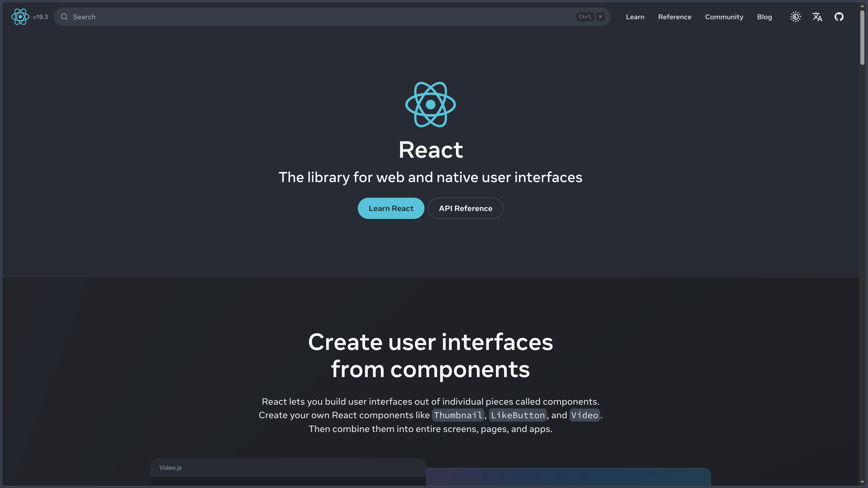Click the Thumbnail code label

pos(458,415)
